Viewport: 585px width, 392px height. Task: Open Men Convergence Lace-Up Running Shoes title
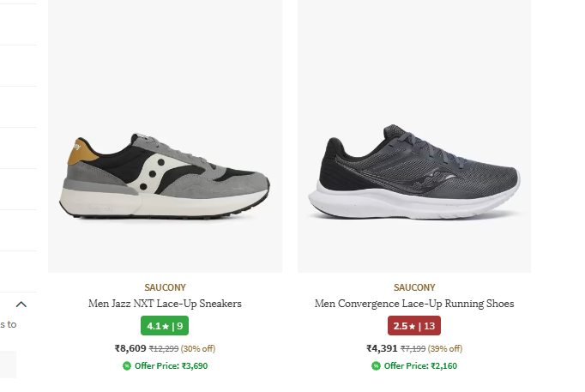pyautogui.click(x=414, y=304)
